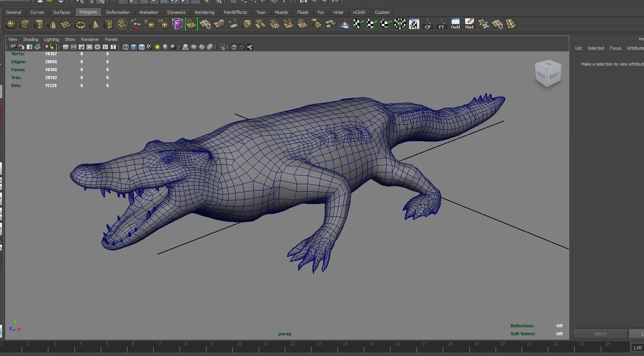This screenshot has width=644, height=356.
Task: Create a polygon plane from the shelf
Action: [x=66, y=25]
